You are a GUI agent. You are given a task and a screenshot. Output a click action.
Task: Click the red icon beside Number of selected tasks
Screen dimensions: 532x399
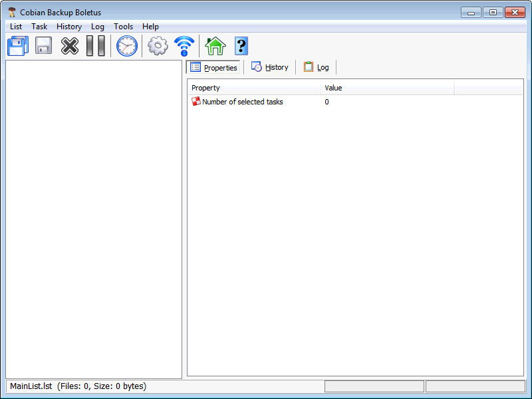196,102
